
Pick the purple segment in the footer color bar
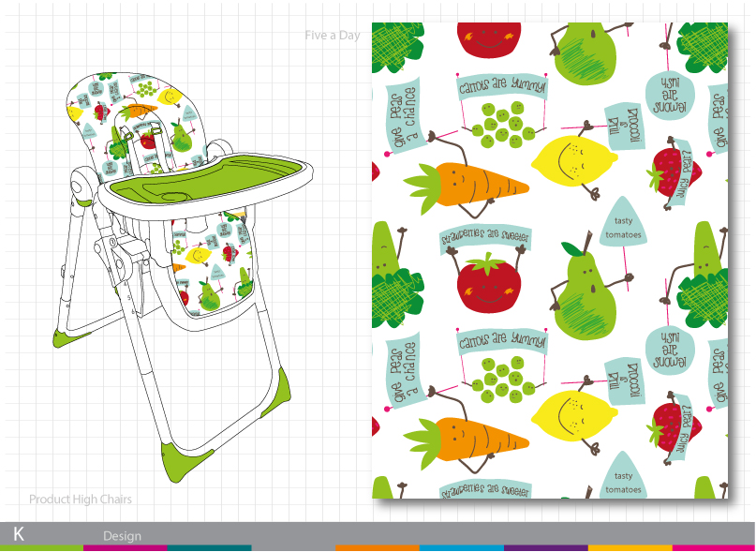(545, 547)
